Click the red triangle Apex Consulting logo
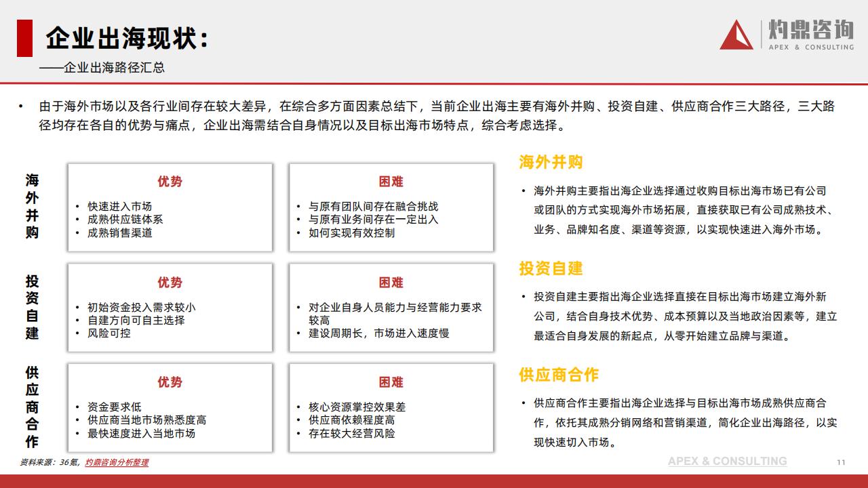868x488 pixels. pyautogui.click(x=736, y=35)
